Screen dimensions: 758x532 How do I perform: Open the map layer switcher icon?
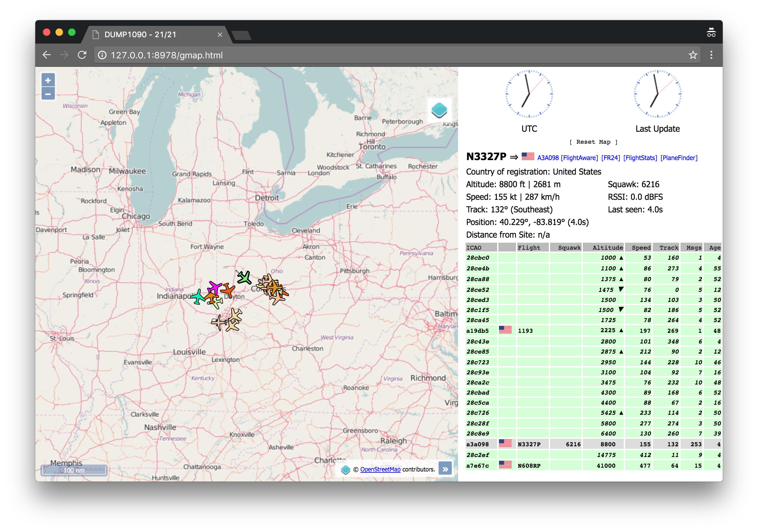439,110
